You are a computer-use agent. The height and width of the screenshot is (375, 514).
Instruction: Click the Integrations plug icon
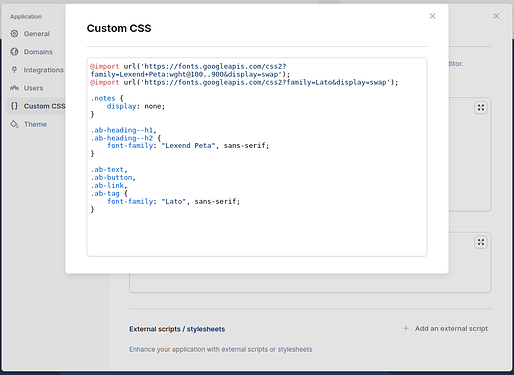[14, 70]
